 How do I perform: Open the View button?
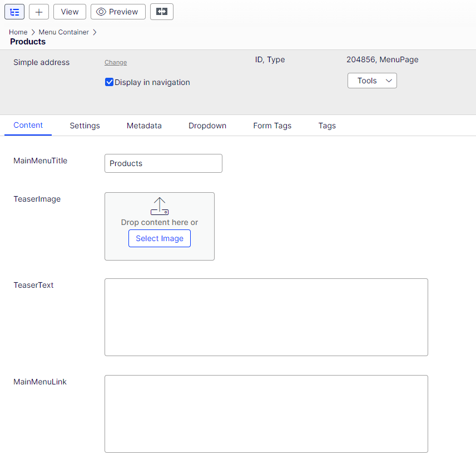70,12
